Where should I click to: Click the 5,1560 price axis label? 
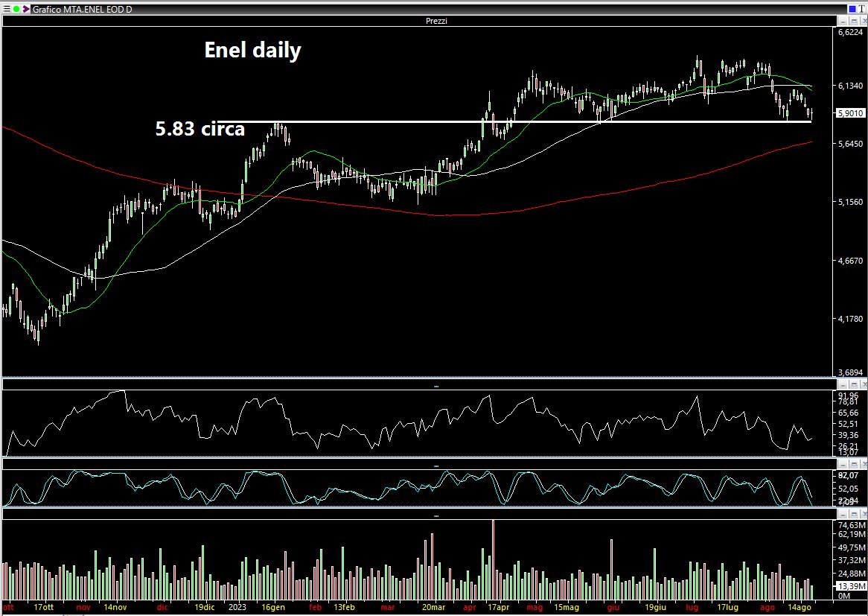pos(850,202)
